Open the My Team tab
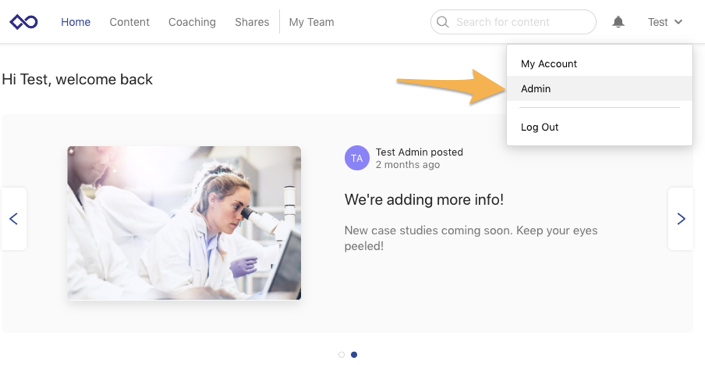 [312, 22]
